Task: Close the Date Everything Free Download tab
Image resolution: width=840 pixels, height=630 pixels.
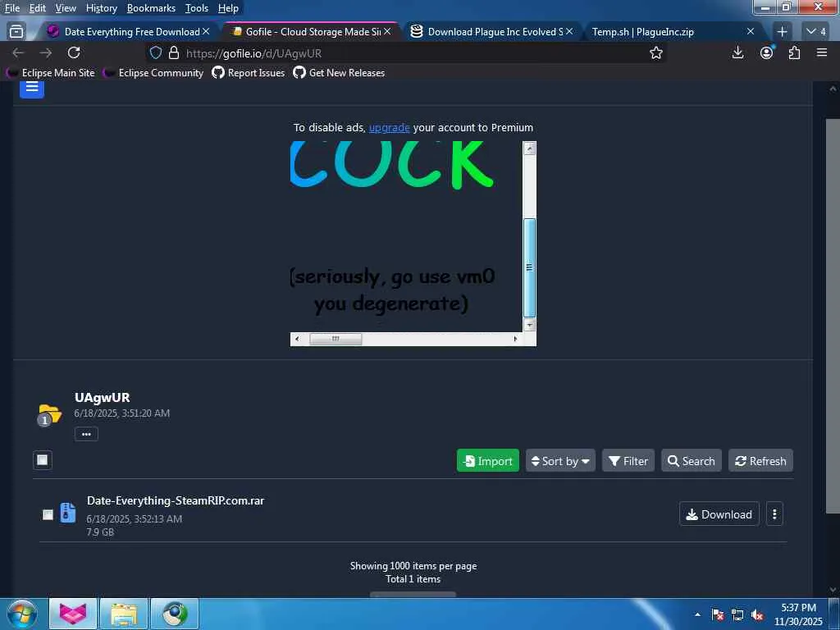Action: (206, 32)
